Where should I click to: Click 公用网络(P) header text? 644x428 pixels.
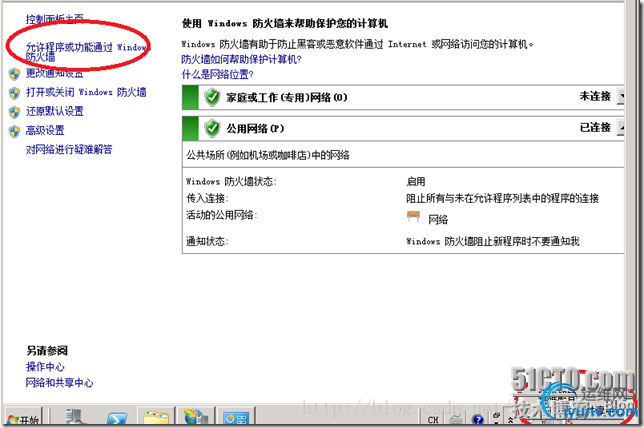click(x=255, y=129)
